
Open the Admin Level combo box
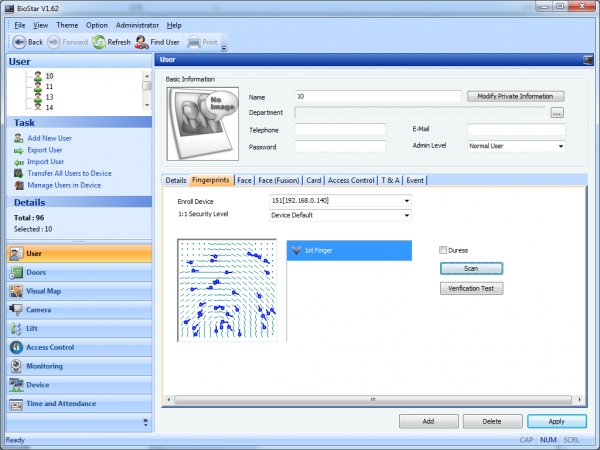pyautogui.click(x=561, y=146)
